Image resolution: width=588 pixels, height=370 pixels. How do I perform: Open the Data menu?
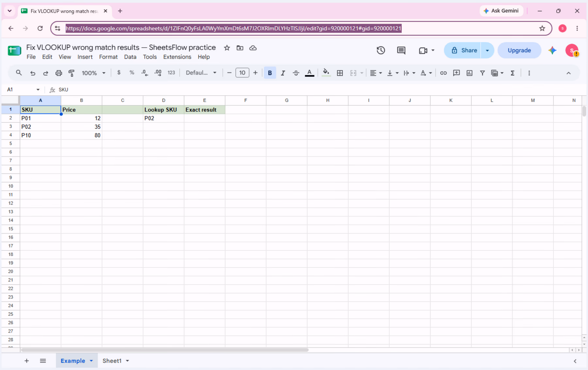[x=130, y=57]
